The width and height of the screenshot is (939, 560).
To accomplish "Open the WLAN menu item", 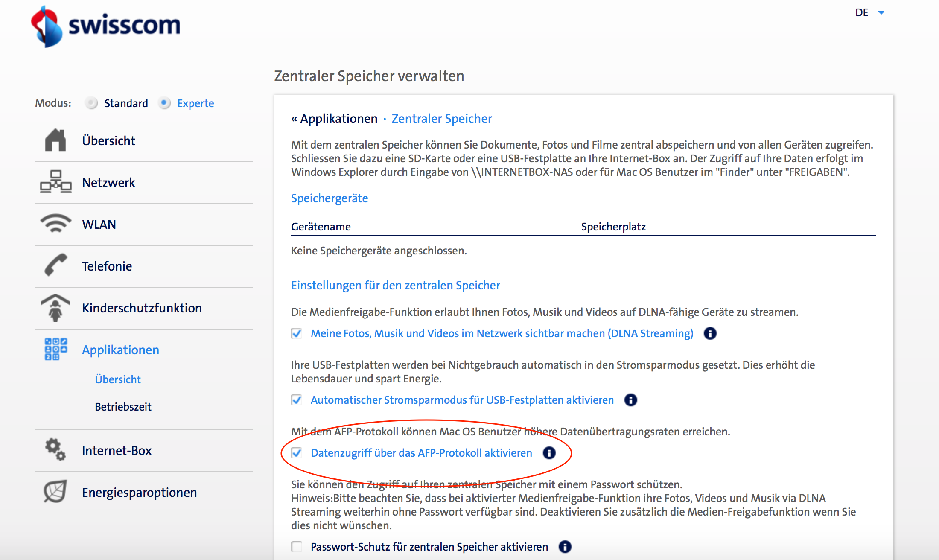I will coord(99,224).
